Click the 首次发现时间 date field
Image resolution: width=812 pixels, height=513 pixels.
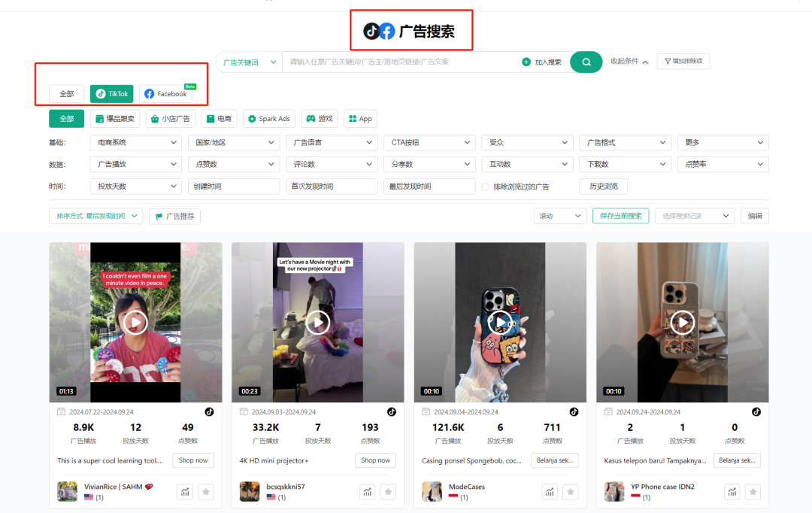tap(332, 186)
